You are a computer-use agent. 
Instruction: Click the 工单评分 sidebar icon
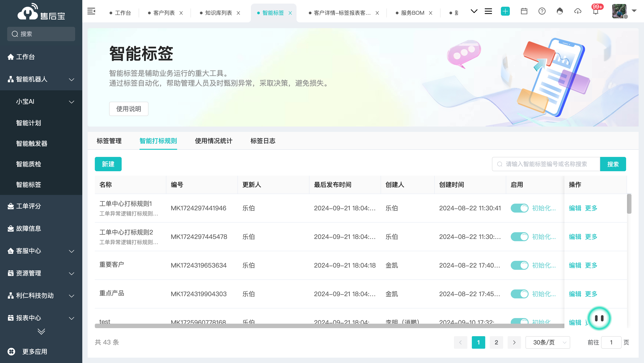[11, 206]
